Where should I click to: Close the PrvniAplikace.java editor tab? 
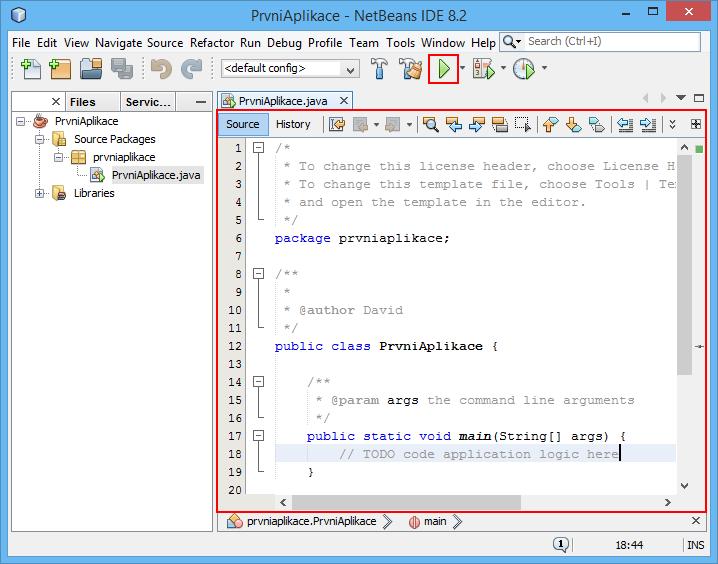pyautogui.click(x=344, y=100)
